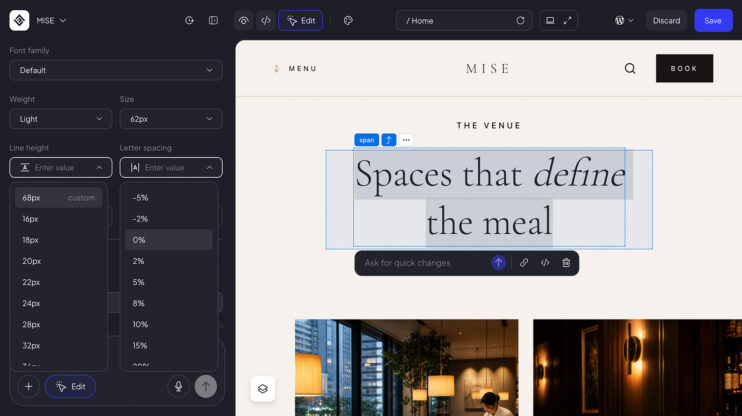
Task: Select the wall sconce photo
Action: click(637, 368)
